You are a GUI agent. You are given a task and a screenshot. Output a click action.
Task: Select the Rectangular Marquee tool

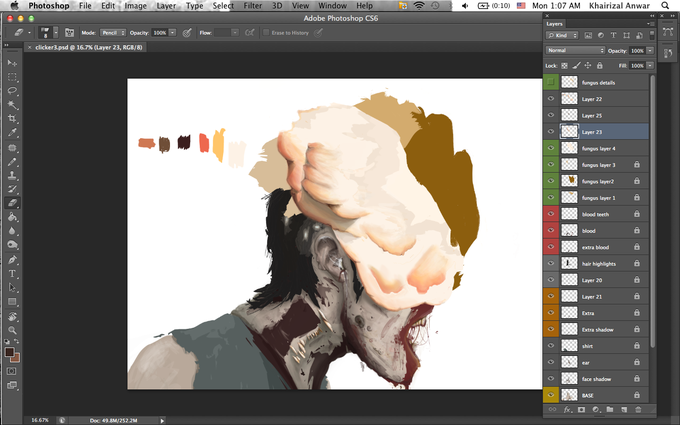pos(12,77)
